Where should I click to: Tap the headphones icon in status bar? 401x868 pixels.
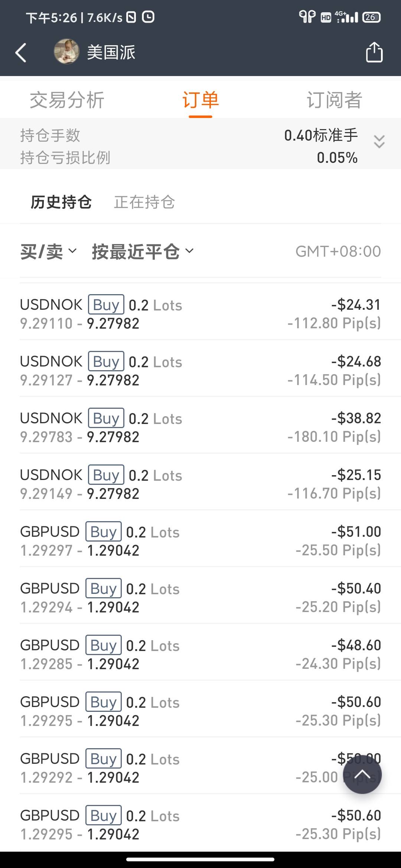click(307, 17)
